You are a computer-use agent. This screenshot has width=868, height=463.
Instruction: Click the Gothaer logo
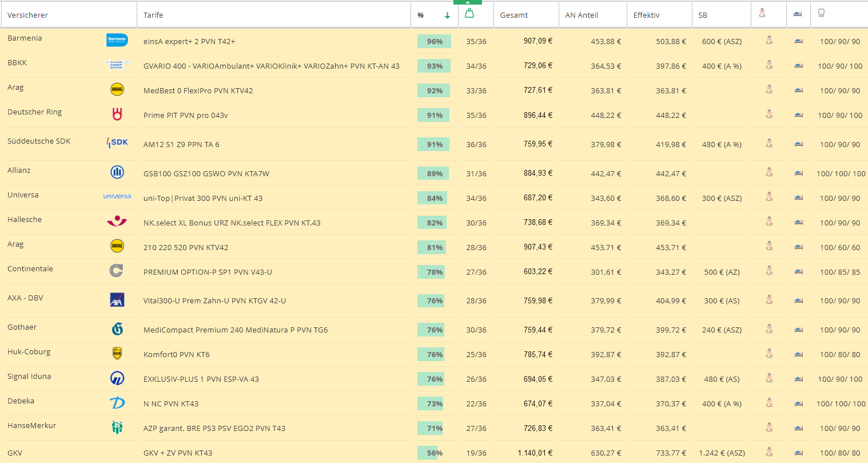[x=118, y=329]
